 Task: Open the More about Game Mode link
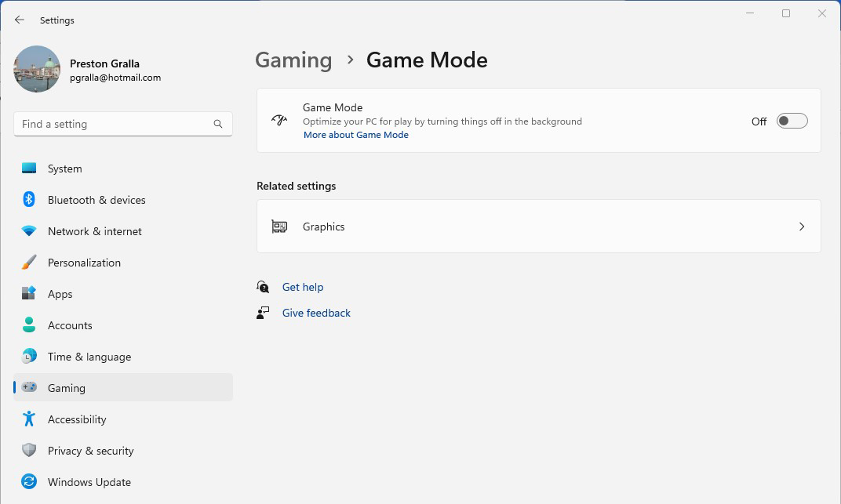356,135
